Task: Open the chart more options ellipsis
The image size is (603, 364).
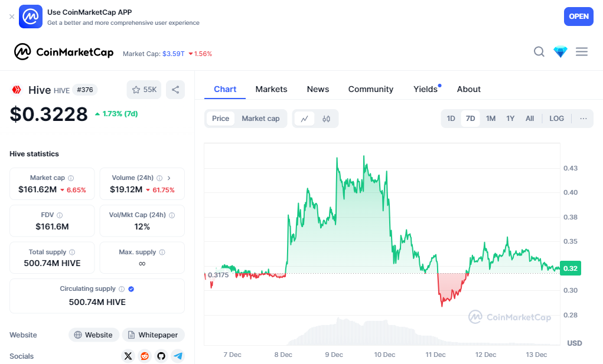Action: point(584,119)
